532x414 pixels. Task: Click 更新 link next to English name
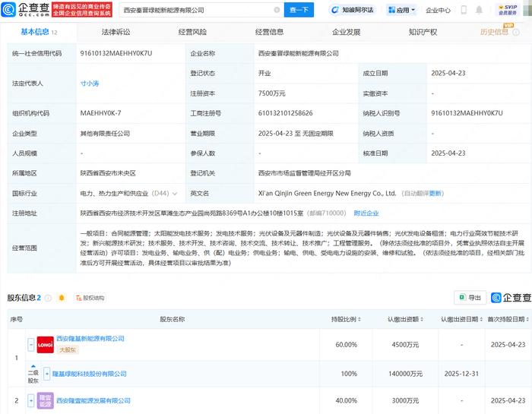(x=435, y=193)
